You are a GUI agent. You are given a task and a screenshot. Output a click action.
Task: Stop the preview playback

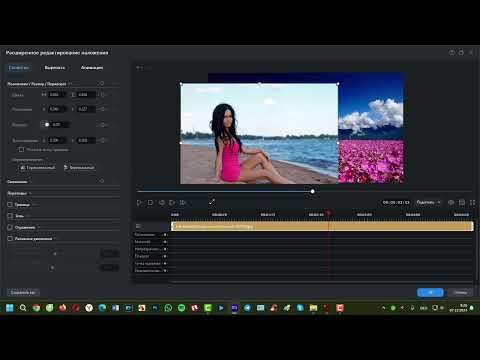coord(150,203)
